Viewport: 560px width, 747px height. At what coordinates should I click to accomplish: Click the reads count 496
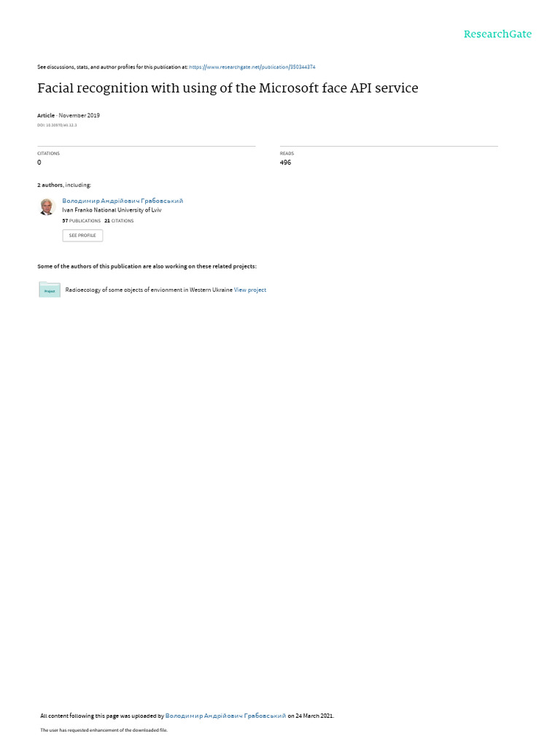coord(285,163)
